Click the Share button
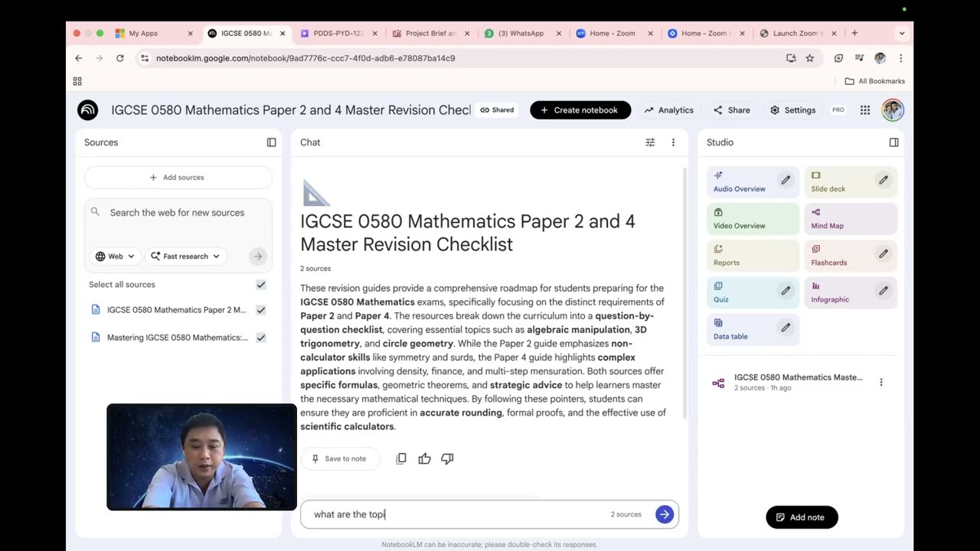 pos(731,110)
